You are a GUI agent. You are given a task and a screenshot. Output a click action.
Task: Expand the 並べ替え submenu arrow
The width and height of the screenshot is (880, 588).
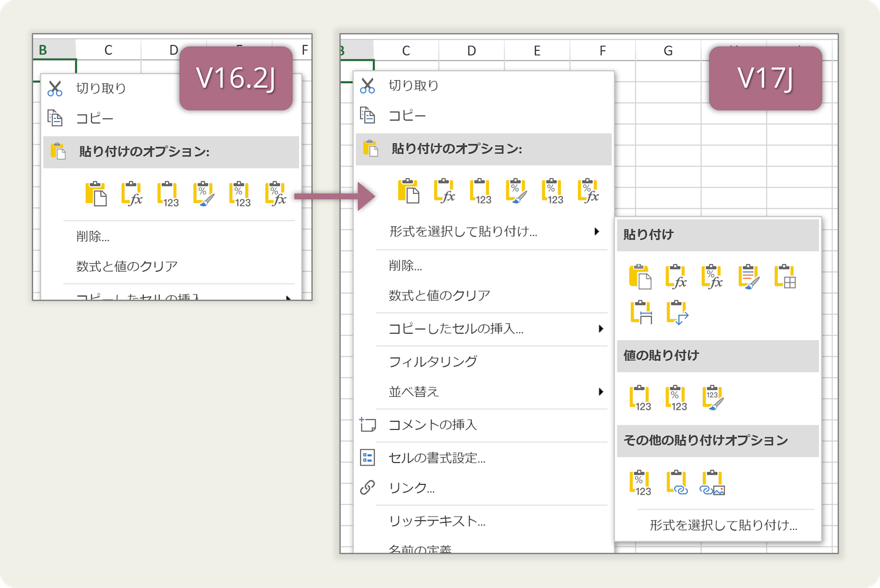tap(601, 392)
